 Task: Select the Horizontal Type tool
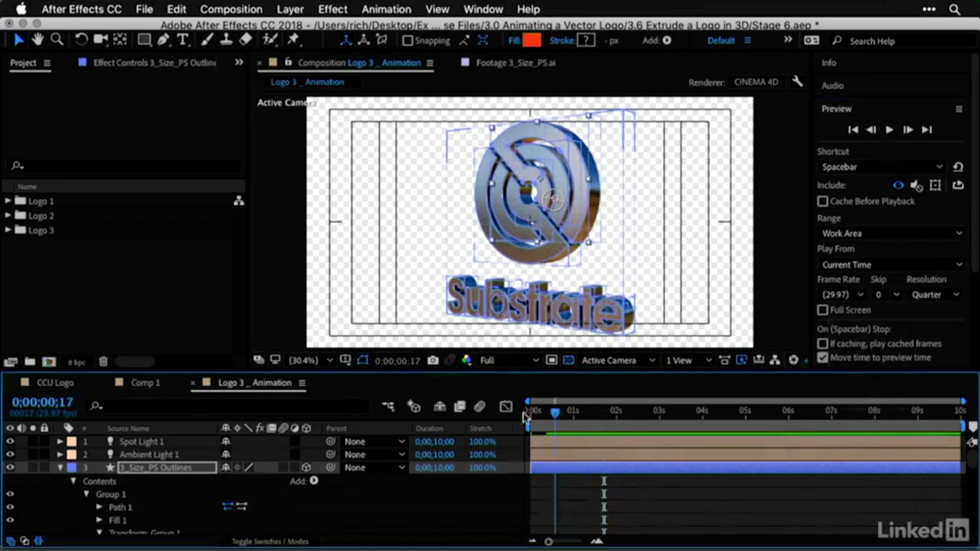click(183, 39)
